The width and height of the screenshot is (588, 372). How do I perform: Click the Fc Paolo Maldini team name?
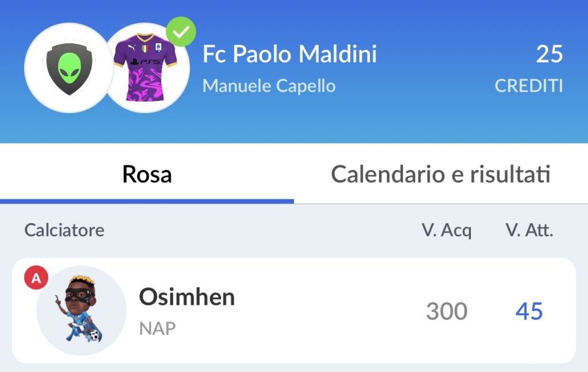coord(289,54)
